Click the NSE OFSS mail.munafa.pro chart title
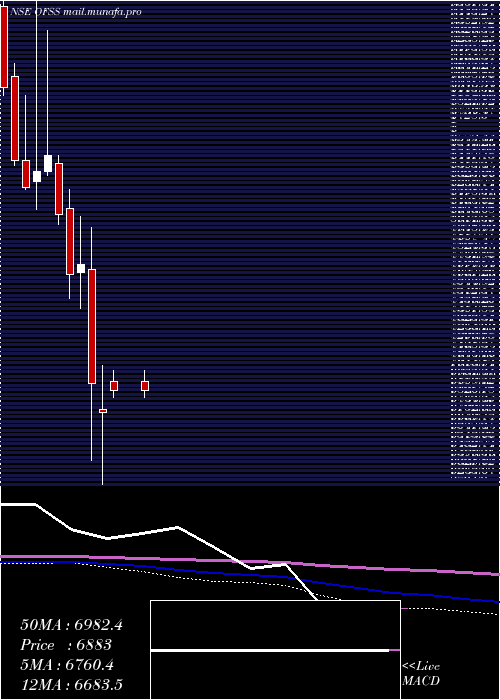The width and height of the screenshot is (500, 700). click(x=75, y=12)
